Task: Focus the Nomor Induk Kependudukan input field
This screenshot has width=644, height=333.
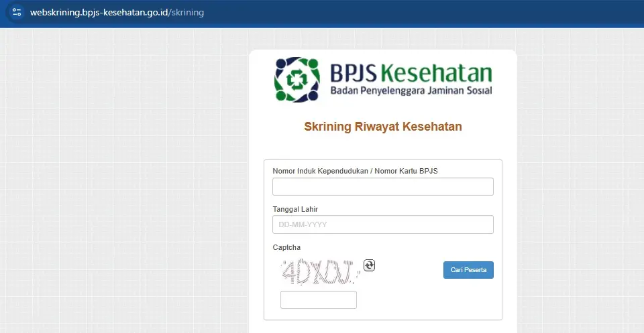Action: tap(383, 186)
